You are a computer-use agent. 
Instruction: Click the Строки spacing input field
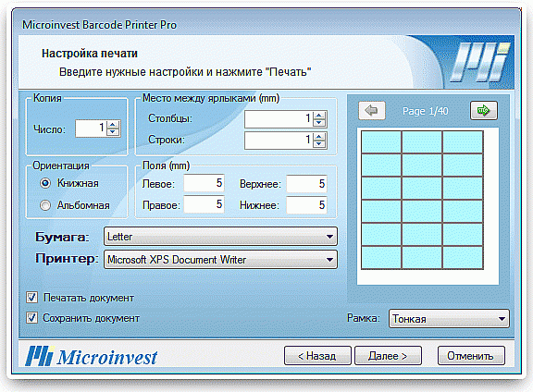279,141
